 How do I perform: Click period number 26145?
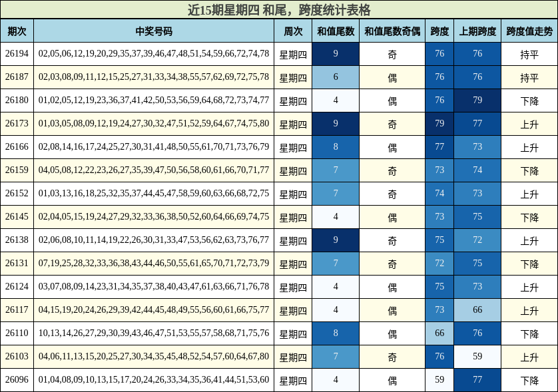pos(17,217)
